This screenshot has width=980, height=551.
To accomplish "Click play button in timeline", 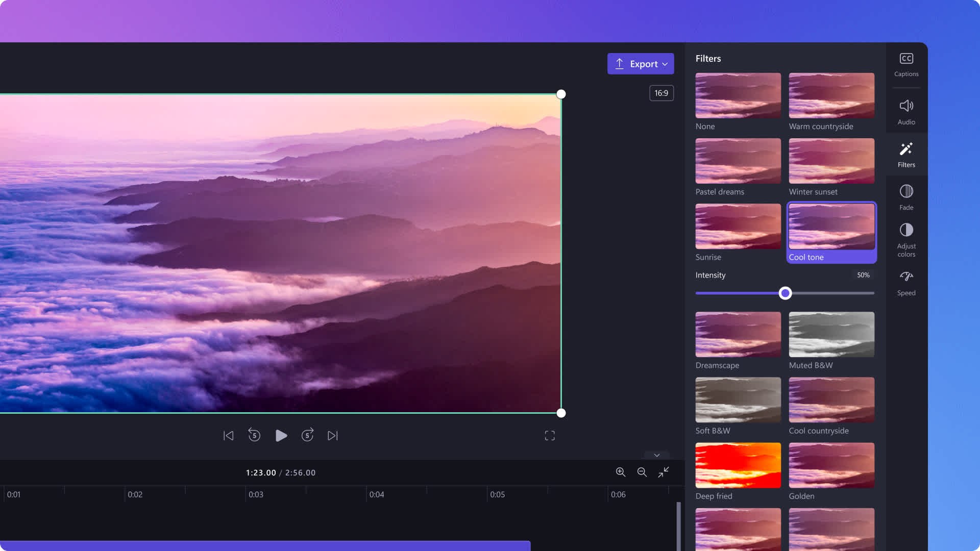I will pos(281,435).
